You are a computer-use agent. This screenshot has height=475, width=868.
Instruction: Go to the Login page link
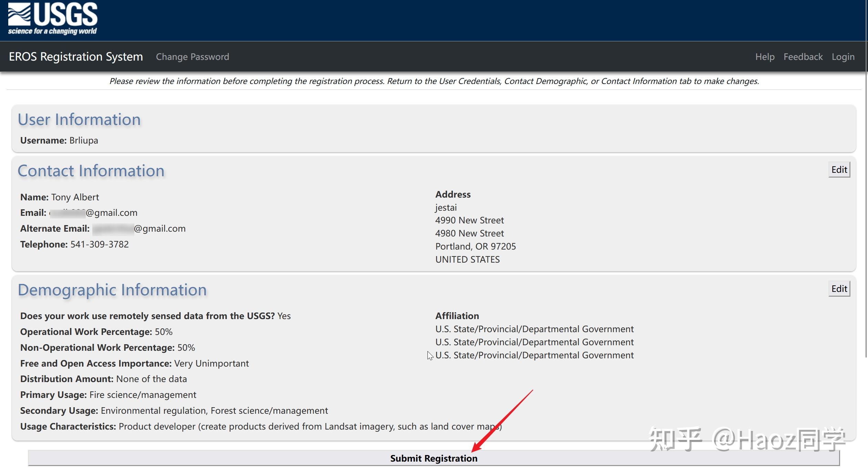(x=843, y=57)
